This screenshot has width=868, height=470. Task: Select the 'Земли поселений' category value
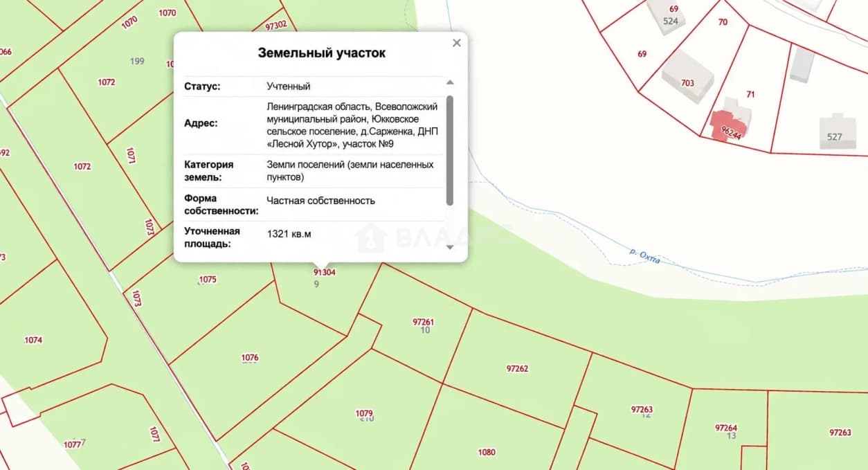coord(350,171)
